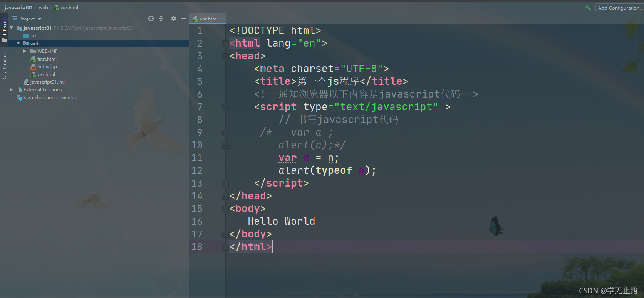Click the WEB-INF folder icon
Viewport: 644px width, 298px height.
coord(33,51)
